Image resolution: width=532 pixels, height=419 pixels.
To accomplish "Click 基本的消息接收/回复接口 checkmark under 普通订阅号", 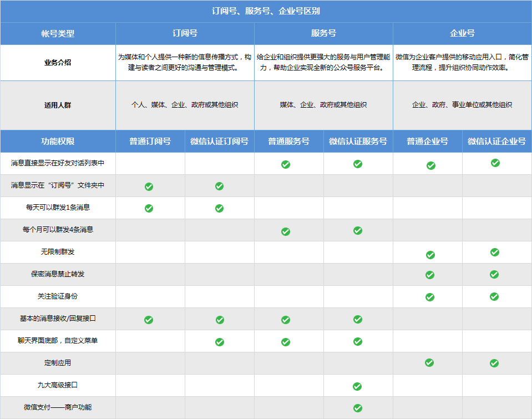I will [x=149, y=320].
